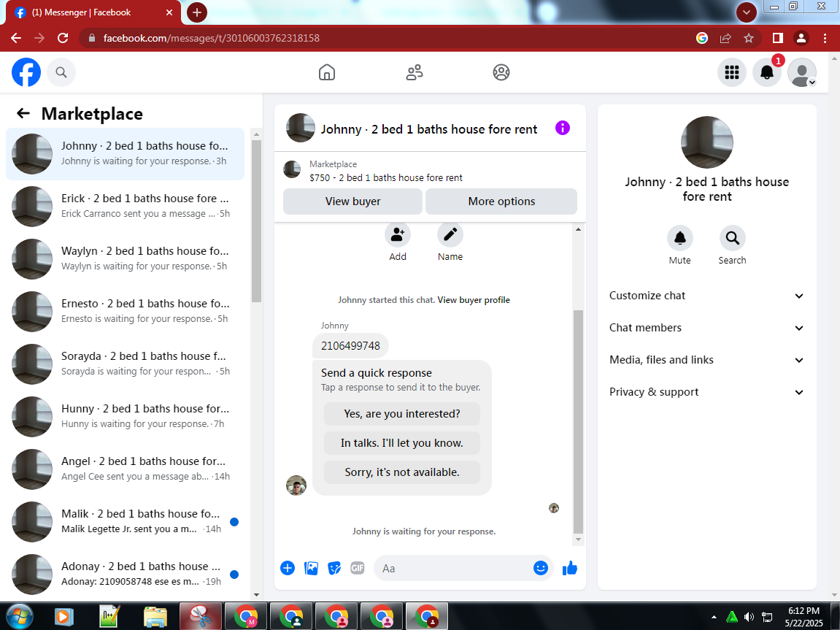Reload the page in browser toolbar
The height and width of the screenshot is (630, 840).
pos(63,38)
